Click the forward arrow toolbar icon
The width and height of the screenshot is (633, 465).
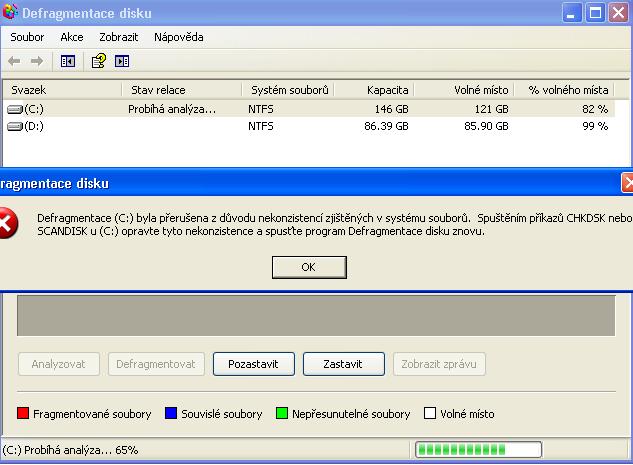pos(37,61)
